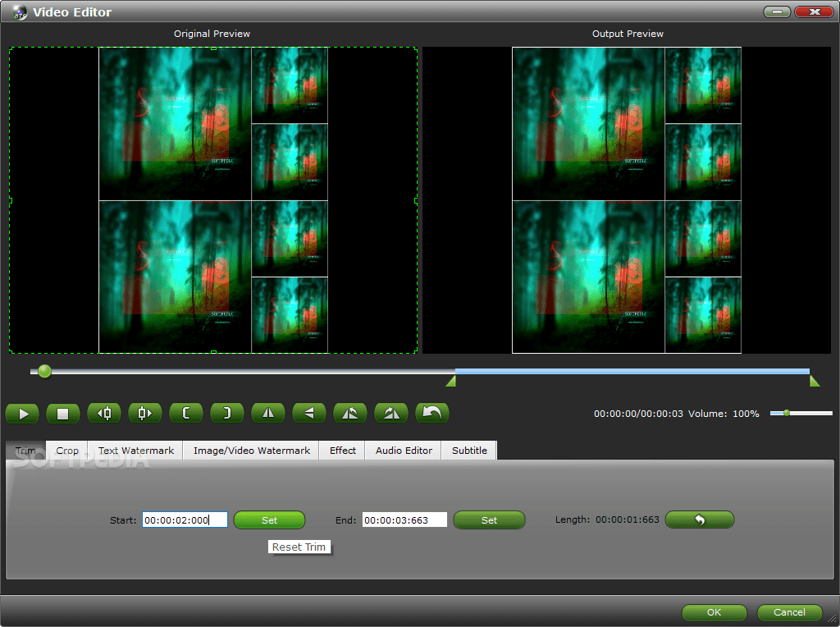
Task: Click the left crop handle in Original Preview
Action: [x=10, y=200]
